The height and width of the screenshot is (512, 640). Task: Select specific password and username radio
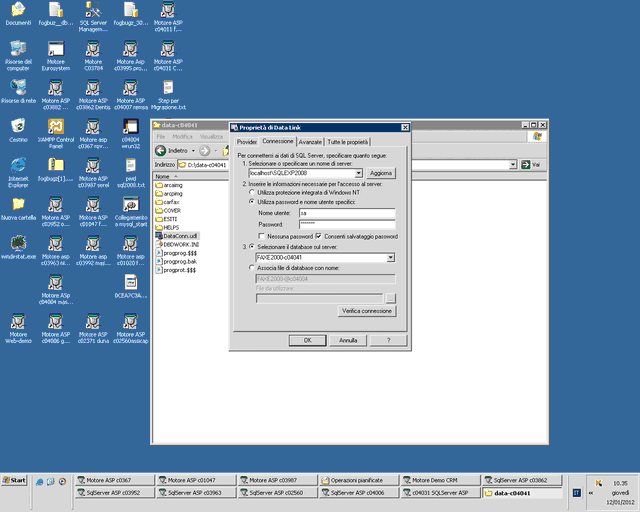click(x=252, y=202)
